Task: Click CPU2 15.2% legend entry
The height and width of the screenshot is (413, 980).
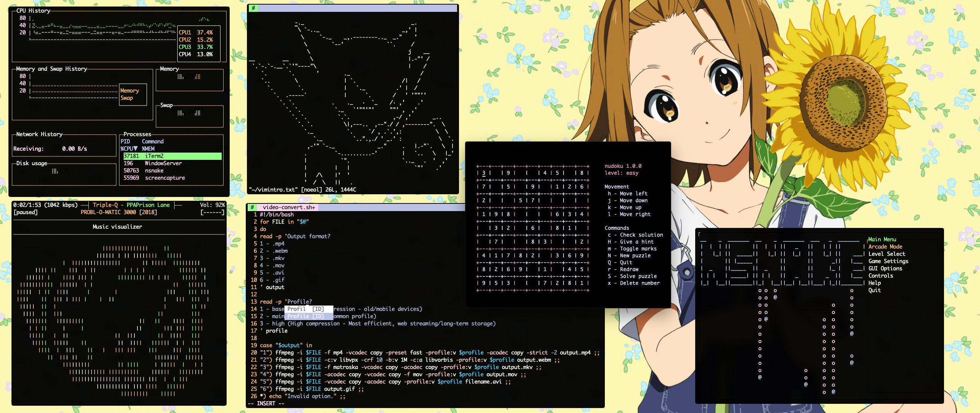Action: (196, 40)
